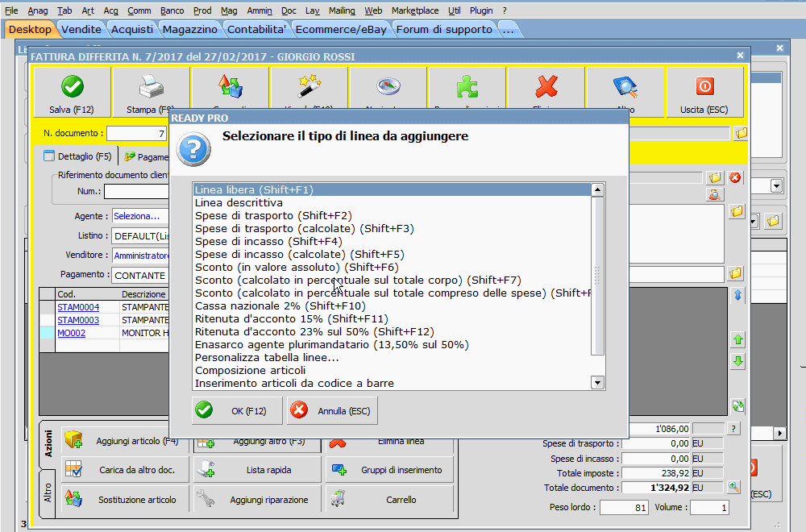Select Ritenuta d'acconto 15% entry
This screenshot has height=532, width=806.
click(392, 318)
